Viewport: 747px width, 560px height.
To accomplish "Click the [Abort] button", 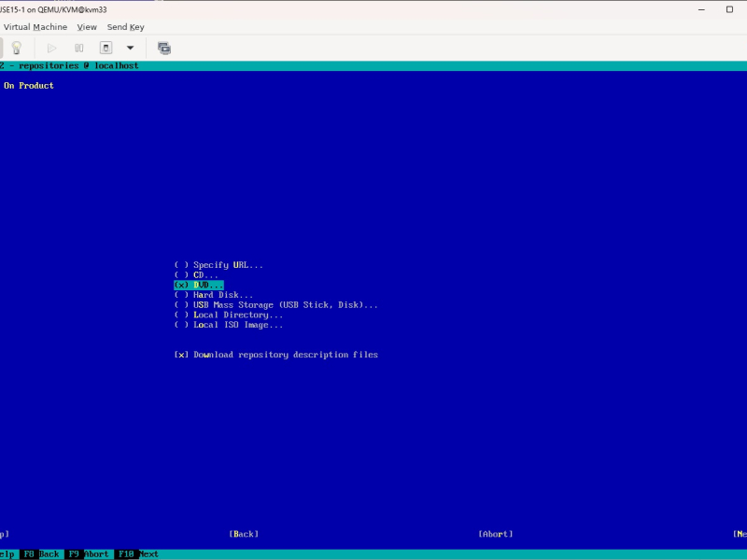I will pyautogui.click(x=496, y=534).
